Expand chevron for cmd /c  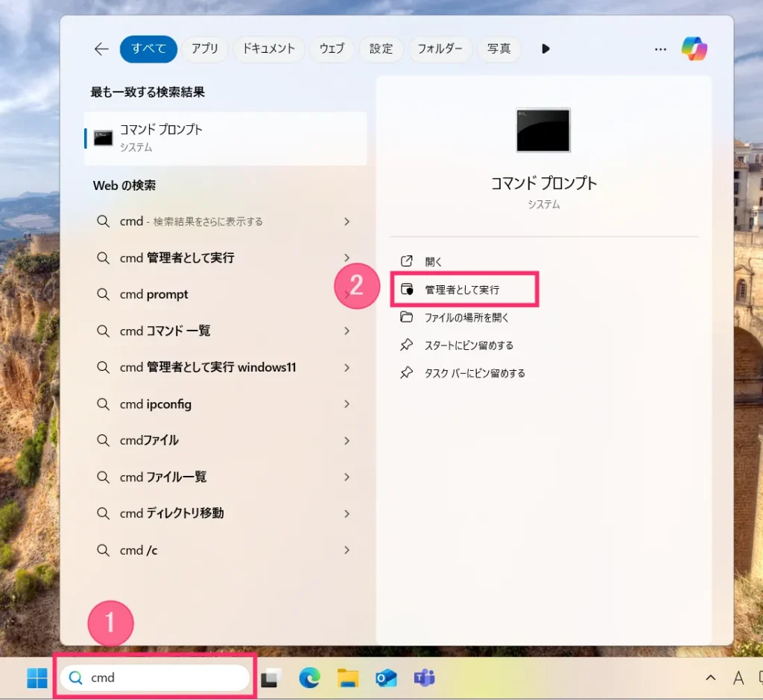tap(346, 550)
